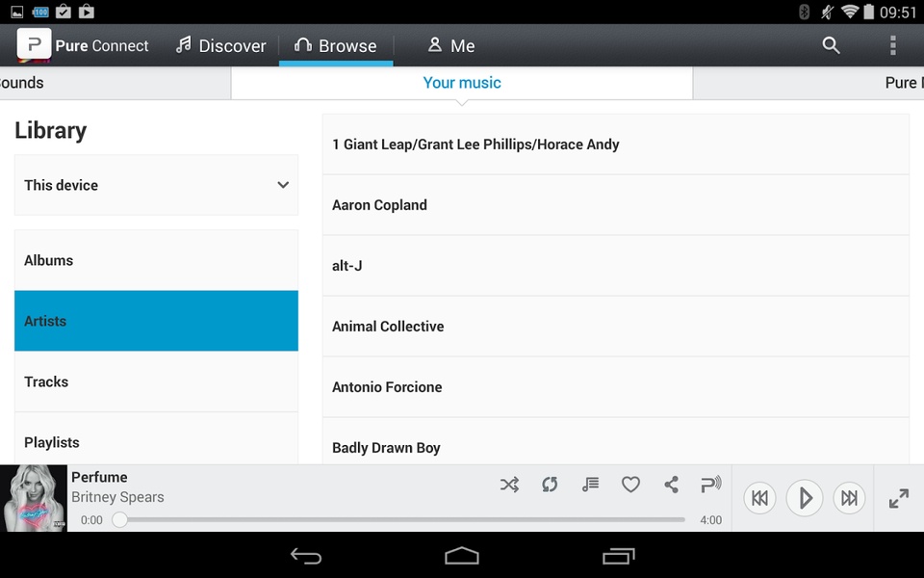Toggle repeat mode icon
The image size is (924, 578).
coord(550,485)
